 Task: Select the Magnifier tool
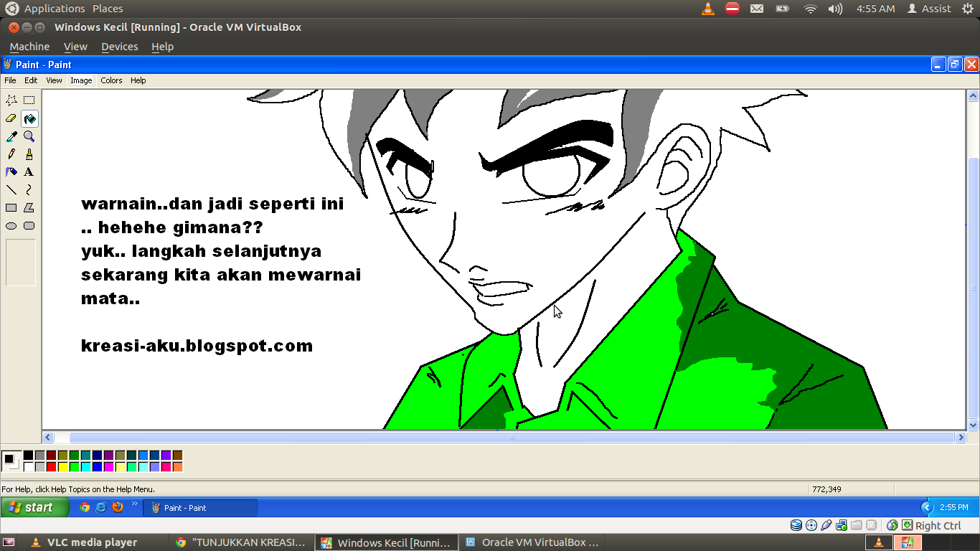[29, 136]
